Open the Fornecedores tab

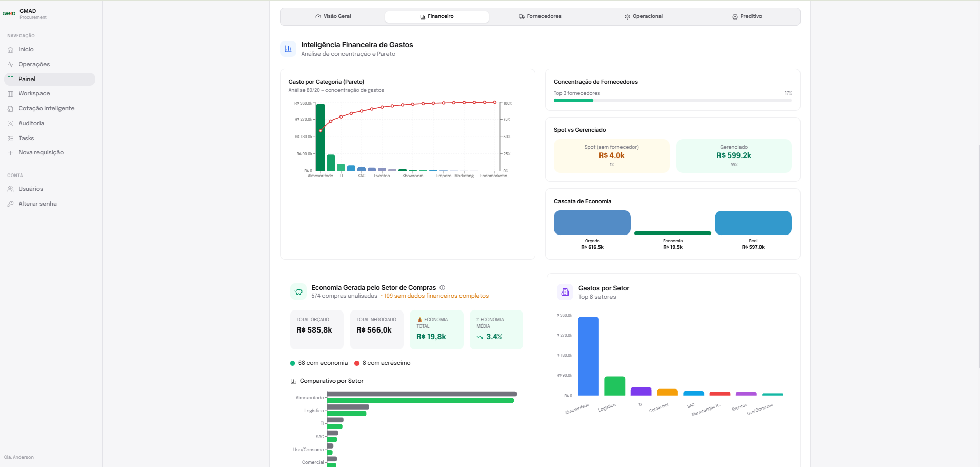pos(540,16)
